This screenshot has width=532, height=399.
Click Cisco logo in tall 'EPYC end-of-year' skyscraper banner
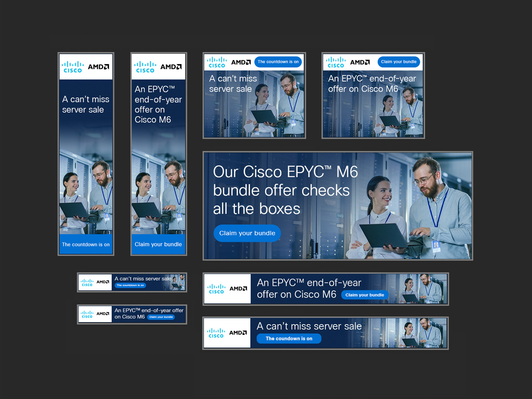[x=145, y=67]
